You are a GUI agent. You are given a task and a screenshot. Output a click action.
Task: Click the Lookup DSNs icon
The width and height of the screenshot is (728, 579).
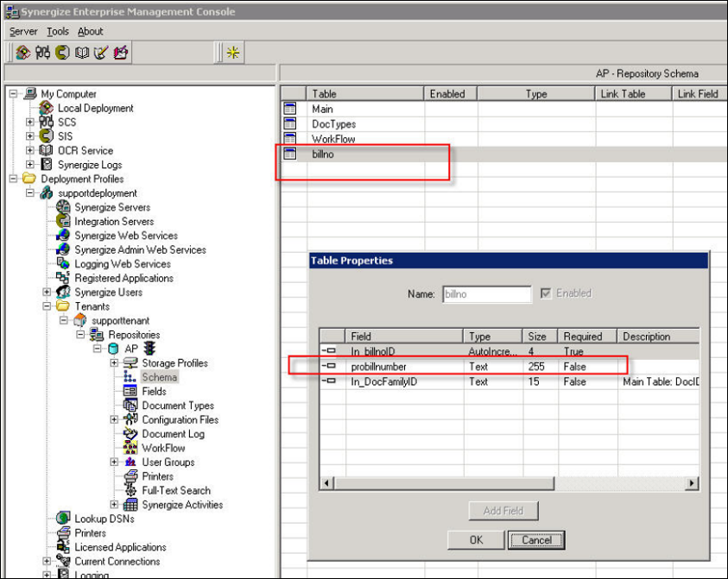pyautogui.click(x=63, y=519)
